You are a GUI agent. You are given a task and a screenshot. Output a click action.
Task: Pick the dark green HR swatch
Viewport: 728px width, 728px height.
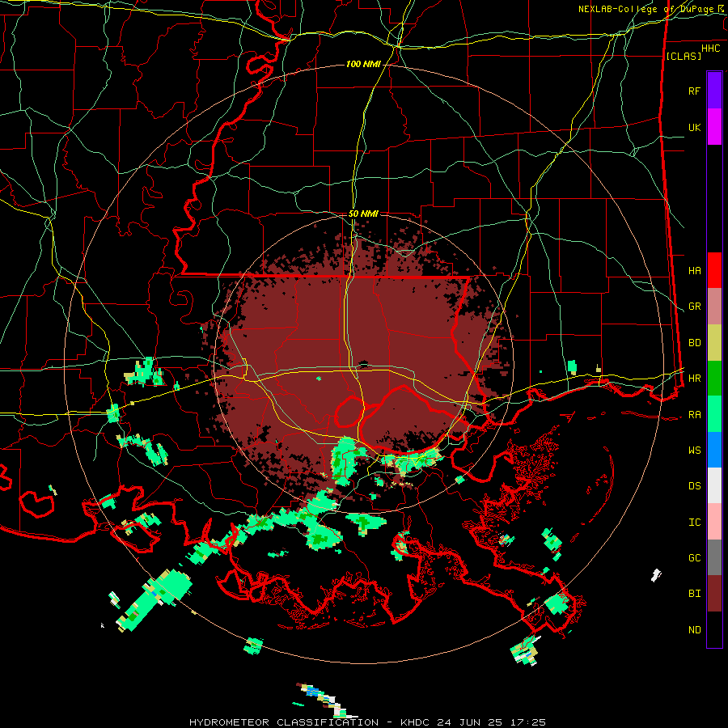click(714, 379)
